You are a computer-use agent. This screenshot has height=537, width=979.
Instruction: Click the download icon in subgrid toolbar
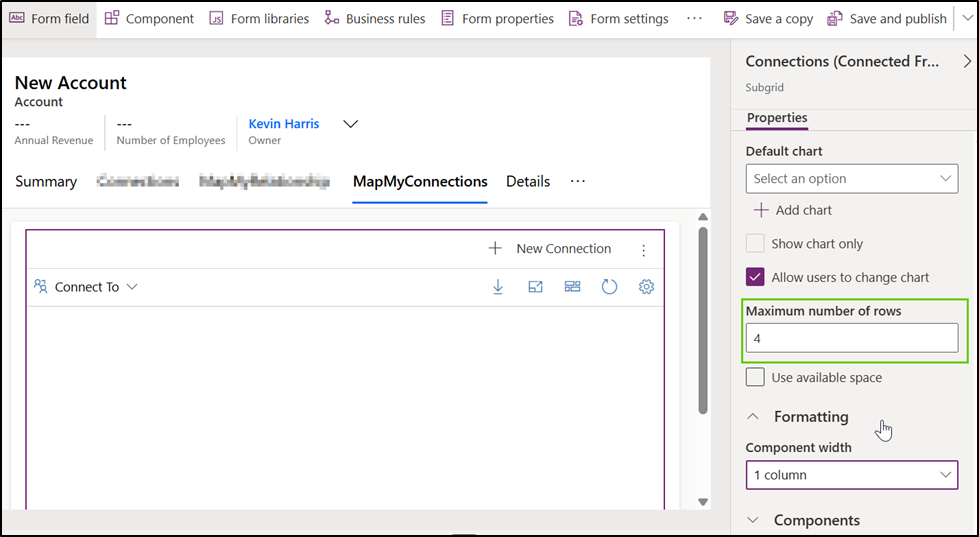point(498,287)
